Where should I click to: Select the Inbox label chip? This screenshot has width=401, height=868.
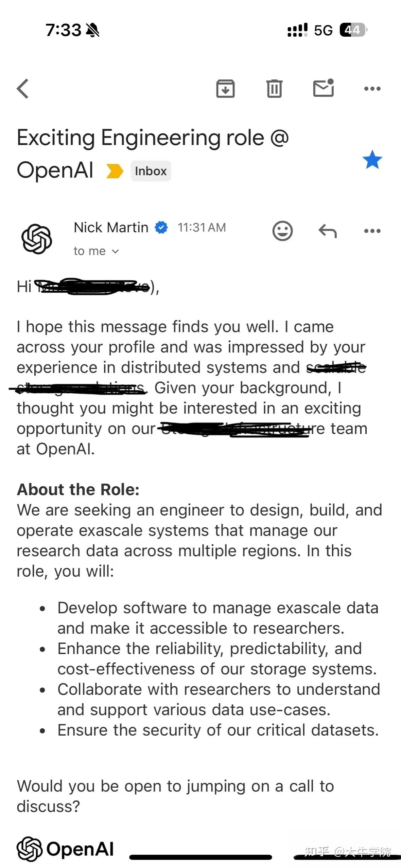click(x=151, y=171)
